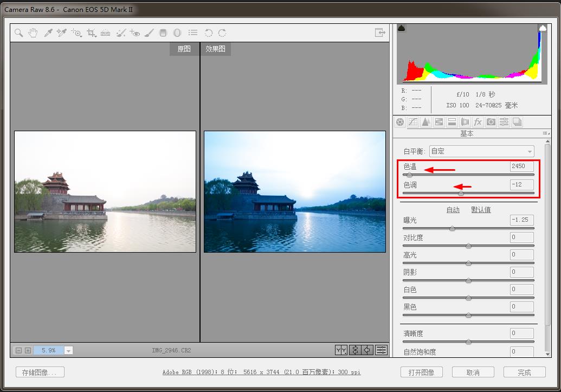Cycle before/after preview mode (Y icon)

341,350
